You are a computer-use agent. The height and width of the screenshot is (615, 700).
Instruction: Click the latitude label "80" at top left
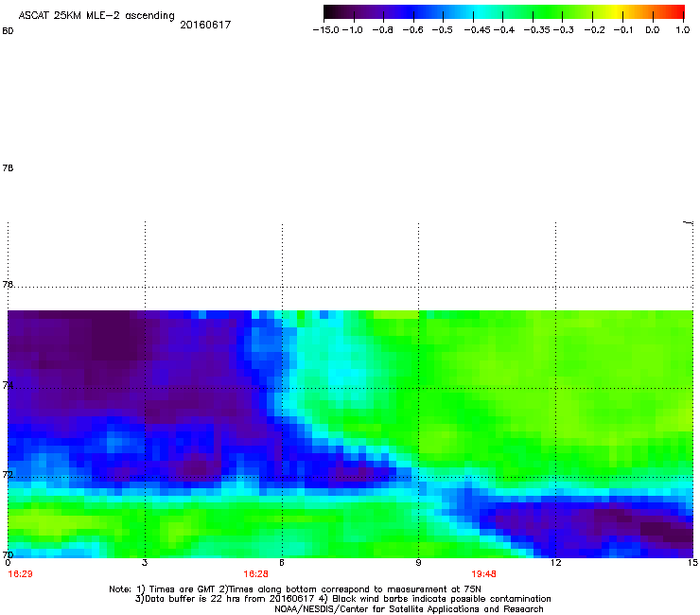[x=8, y=31]
